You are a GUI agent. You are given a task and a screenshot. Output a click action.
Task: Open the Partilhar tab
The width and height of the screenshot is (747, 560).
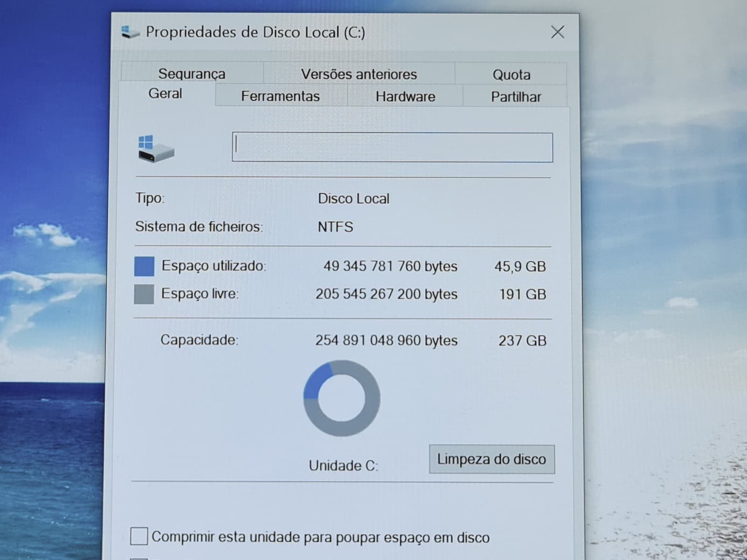pos(515,97)
